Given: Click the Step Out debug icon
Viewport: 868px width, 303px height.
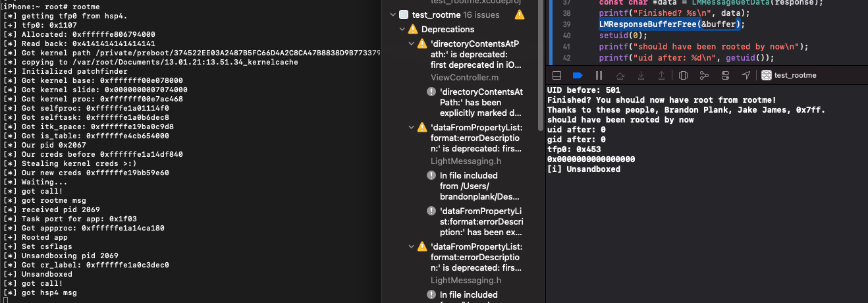Looking at the screenshot, I should [x=661, y=75].
